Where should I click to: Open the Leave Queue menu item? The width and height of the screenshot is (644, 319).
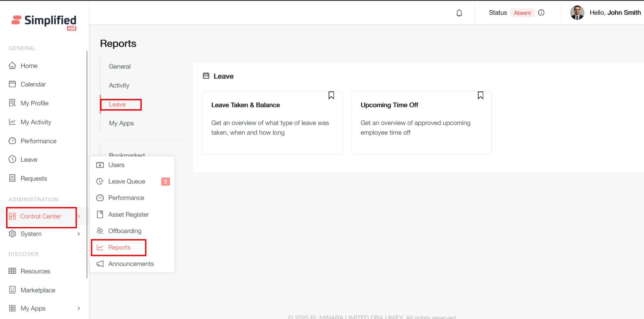127,182
